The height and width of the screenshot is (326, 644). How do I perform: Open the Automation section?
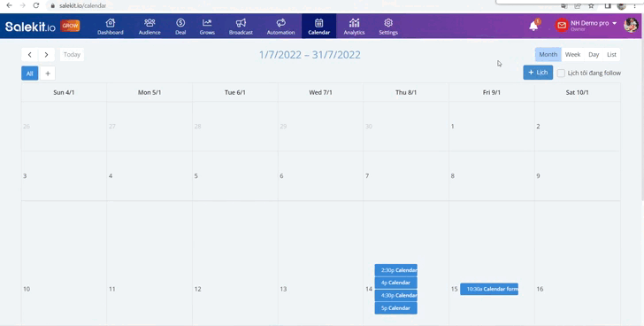[281, 27]
